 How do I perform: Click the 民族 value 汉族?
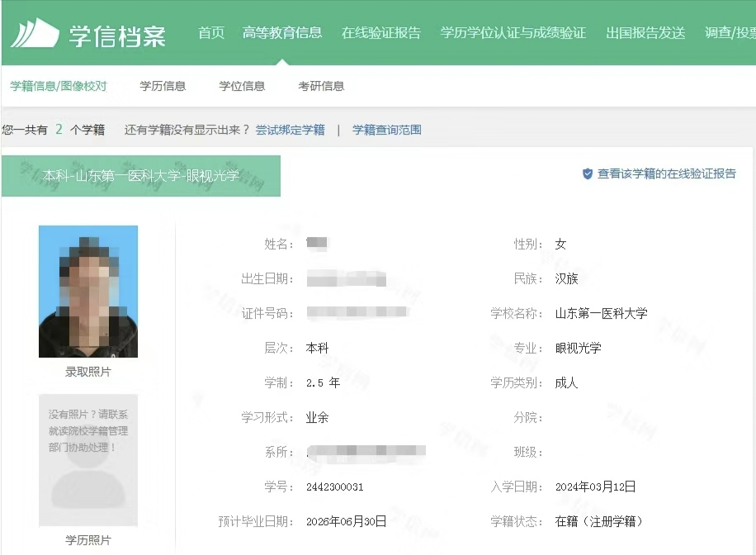tap(566, 279)
